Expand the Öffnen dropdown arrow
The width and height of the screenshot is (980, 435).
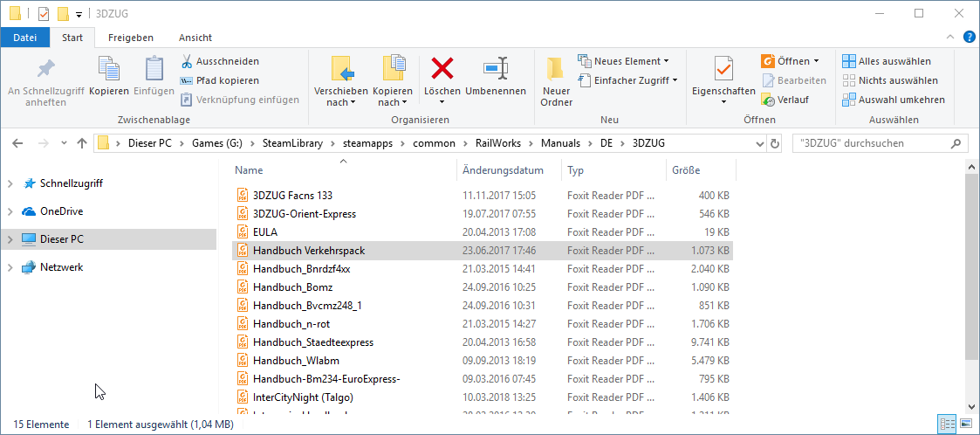click(816, 61)
